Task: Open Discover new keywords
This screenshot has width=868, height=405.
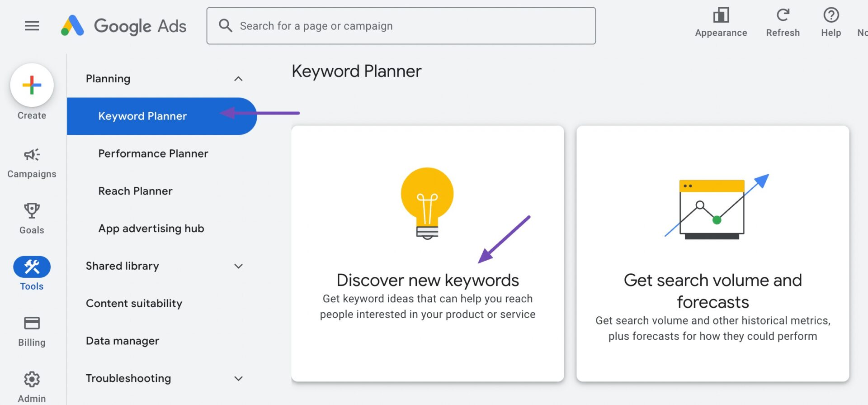Action: click(427, 253)
